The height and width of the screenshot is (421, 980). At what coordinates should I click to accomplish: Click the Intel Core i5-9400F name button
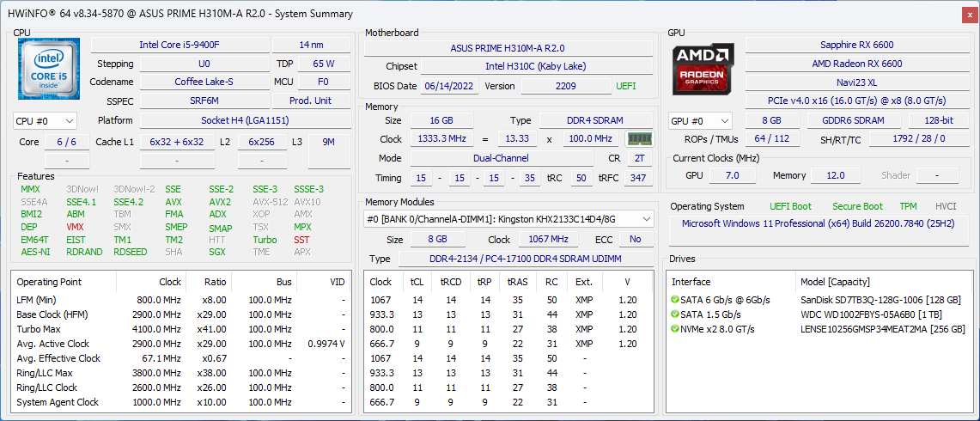point(179,45)
